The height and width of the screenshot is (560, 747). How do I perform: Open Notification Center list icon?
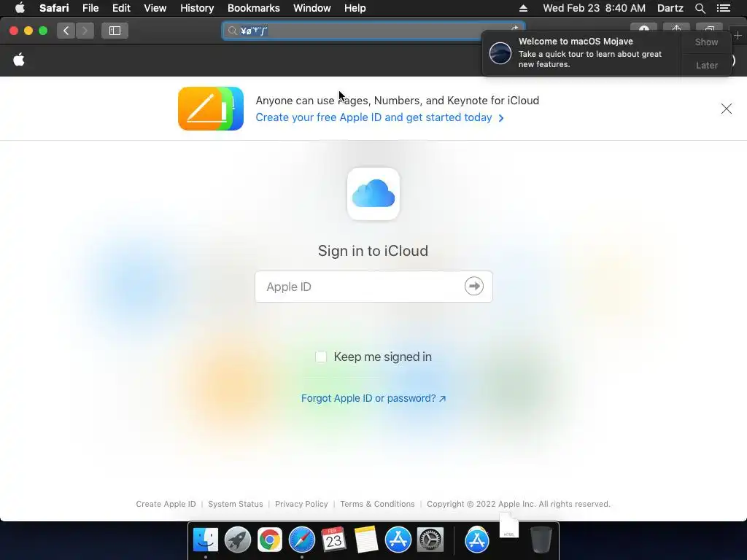[x=724, y=8]
